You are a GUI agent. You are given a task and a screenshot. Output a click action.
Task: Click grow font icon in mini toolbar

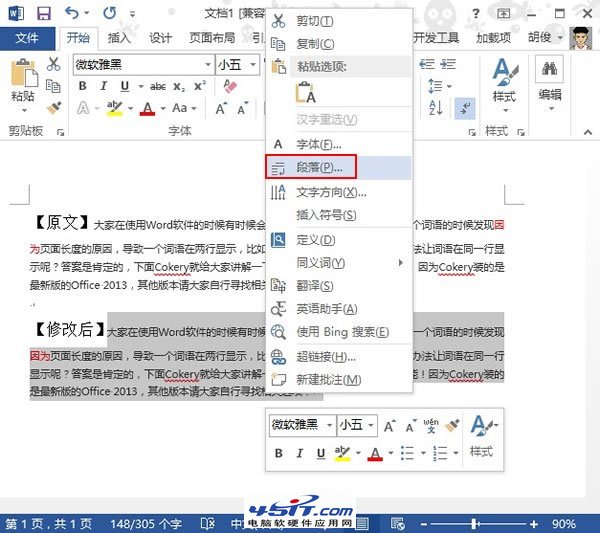click(x=390, y=426)
